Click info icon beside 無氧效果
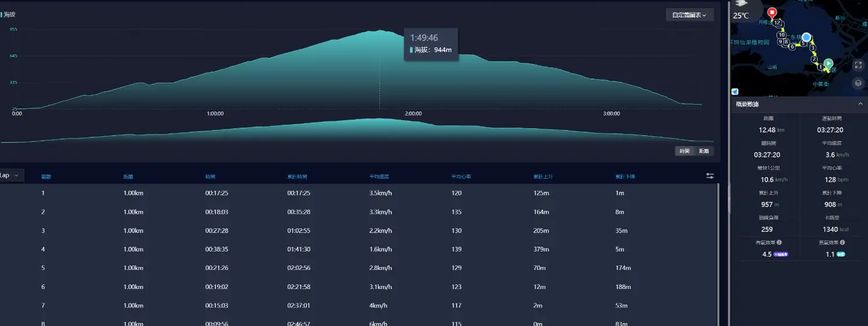The width and height of the screenshot is (868, 326). pyautogui.click(x=842, y=243)
